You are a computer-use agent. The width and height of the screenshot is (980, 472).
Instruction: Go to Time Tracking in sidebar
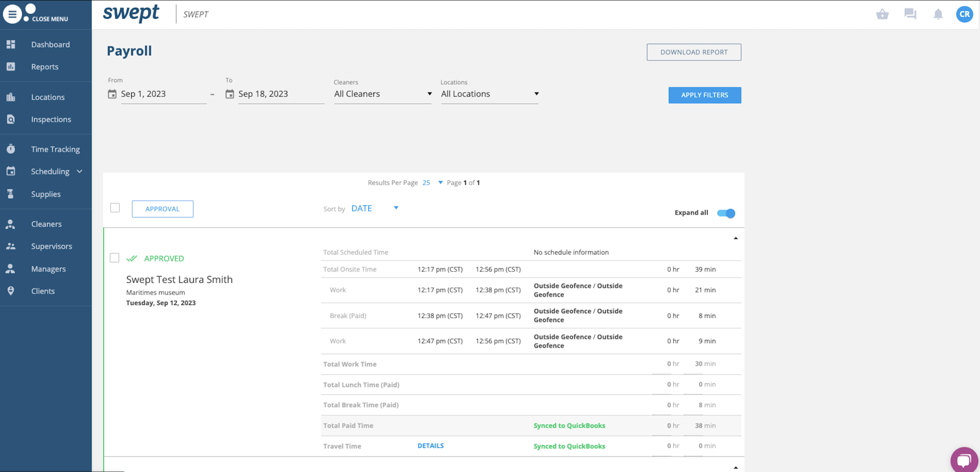tap(55, 149)
